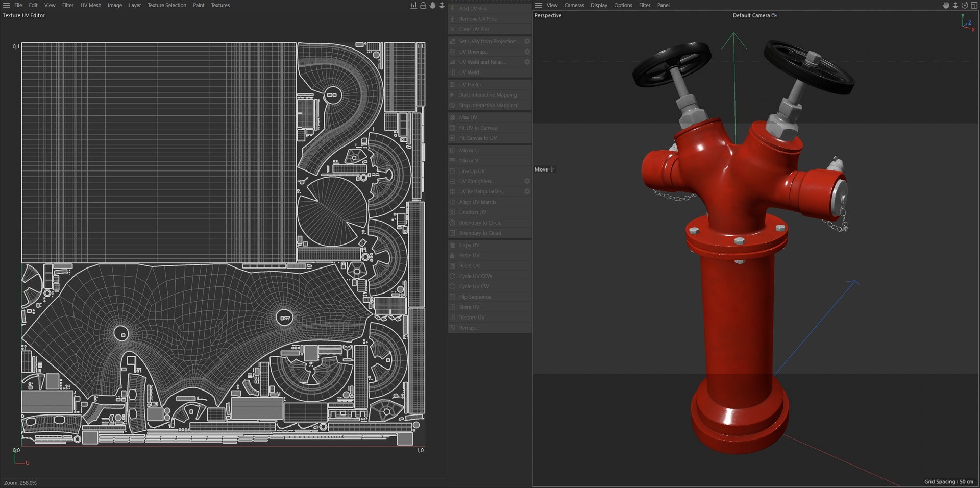Open the Cameras menu in viewport
This screenshot has width=980, height=488.
[x=574, y=5]
